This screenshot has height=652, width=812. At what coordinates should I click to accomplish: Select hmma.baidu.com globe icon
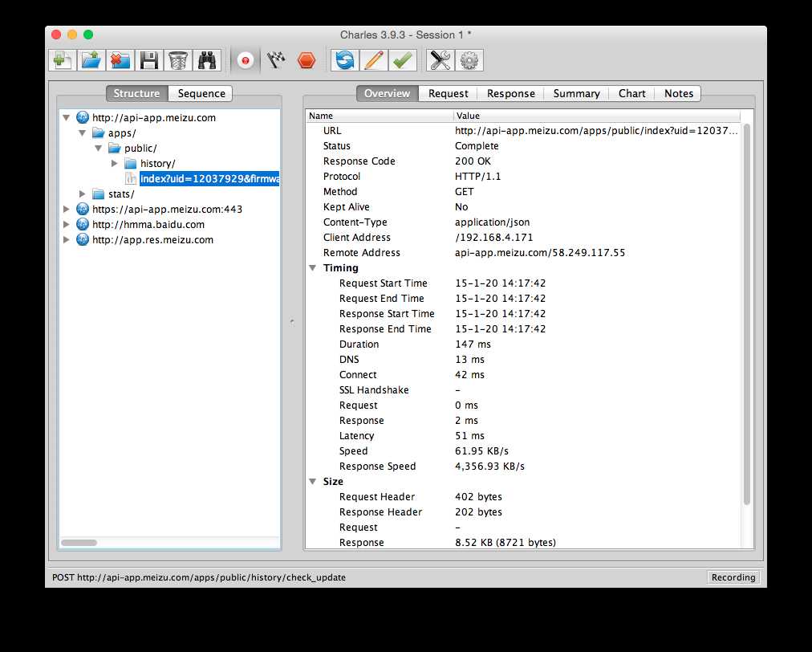point(83,224)
